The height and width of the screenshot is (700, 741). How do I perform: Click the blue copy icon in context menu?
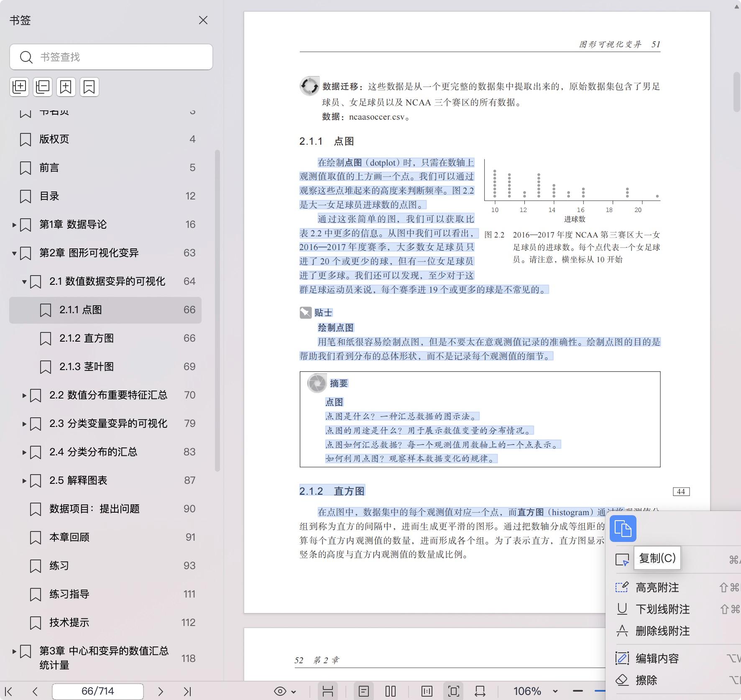pos(623,529)
